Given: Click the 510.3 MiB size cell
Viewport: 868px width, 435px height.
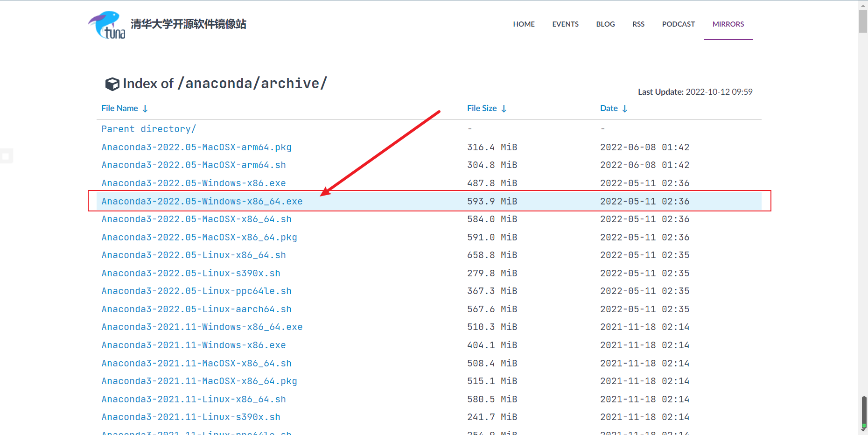Looking at the screenshot, I should click(492, 327).
